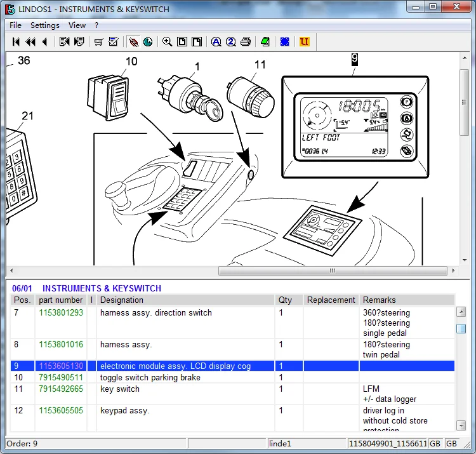Click the checklist notepad icon
This screenshot has width=476, height=454.
(114, 42)
